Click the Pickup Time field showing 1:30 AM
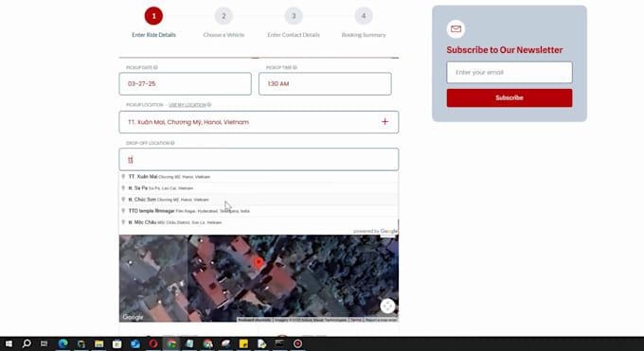Image resolution: width=644 pixels, height=351 pixels. [325, 84]
